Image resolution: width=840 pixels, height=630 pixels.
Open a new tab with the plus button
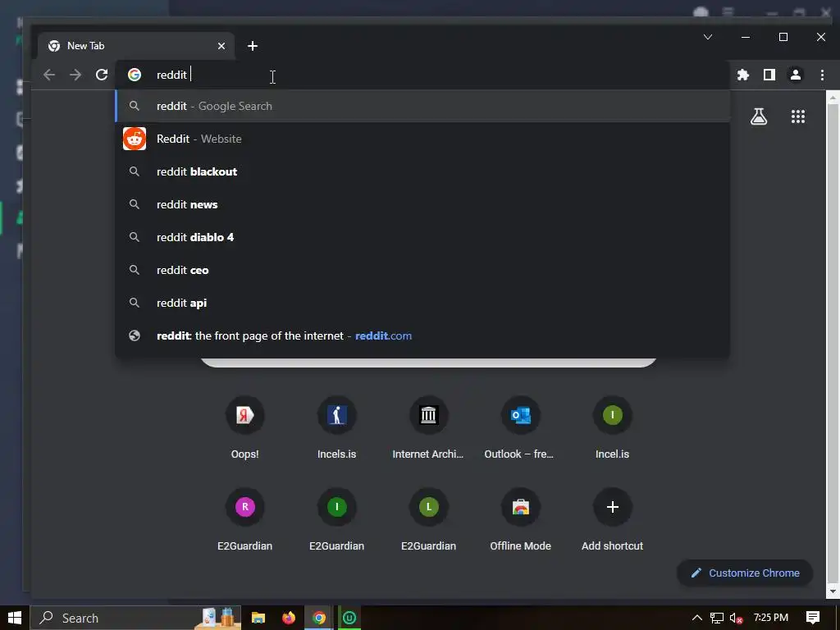pos(253,46)
